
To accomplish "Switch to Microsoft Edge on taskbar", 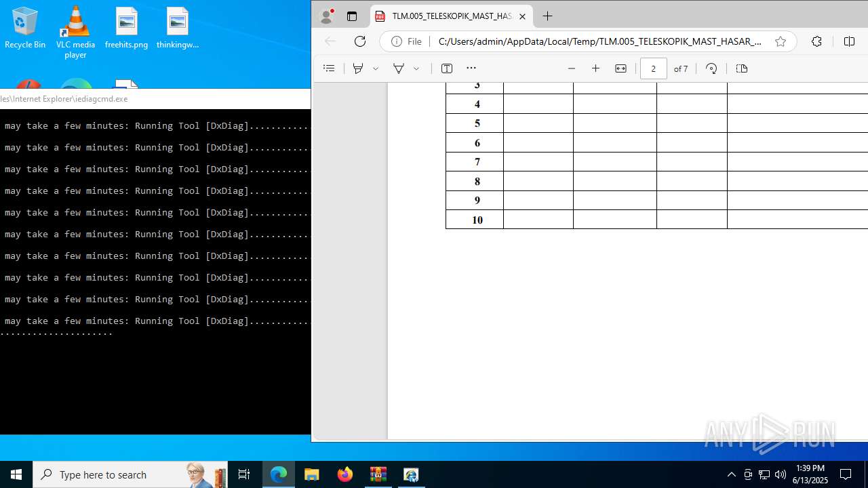I will [279, 474].
